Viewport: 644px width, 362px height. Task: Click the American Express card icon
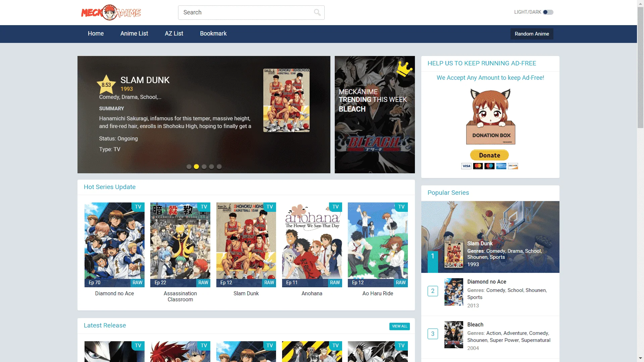[x=501, y=166]
